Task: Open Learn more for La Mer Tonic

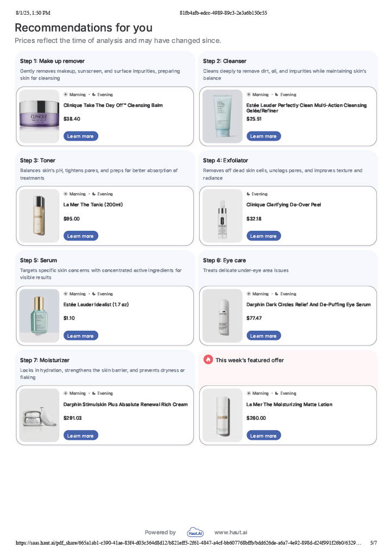Action: tap(81, 236)
